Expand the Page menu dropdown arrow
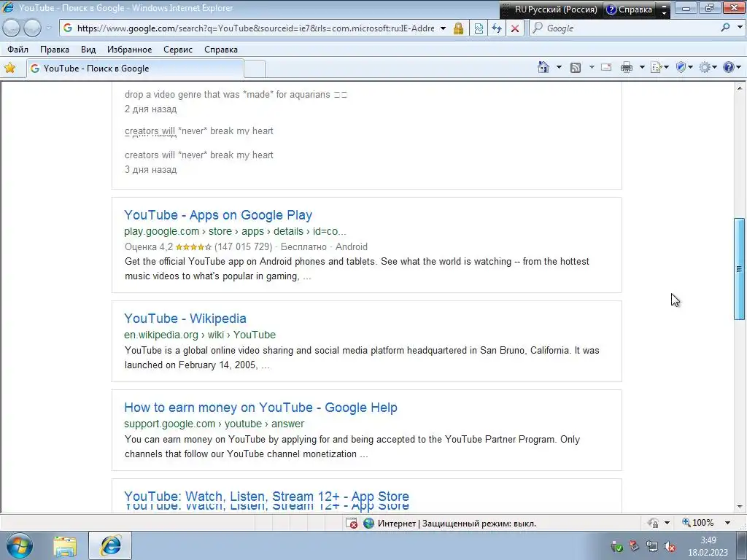The width and height of the screenshot is (747, 560). tap(666, 68)
